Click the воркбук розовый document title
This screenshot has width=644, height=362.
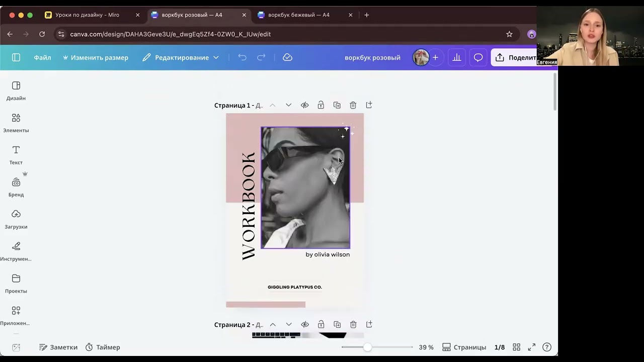click(372, 57)
